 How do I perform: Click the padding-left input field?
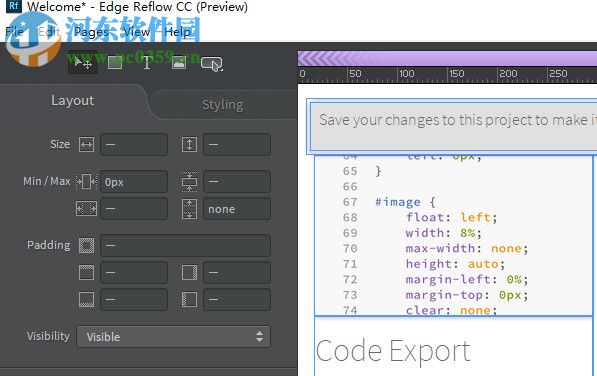(x=237, y=300)
